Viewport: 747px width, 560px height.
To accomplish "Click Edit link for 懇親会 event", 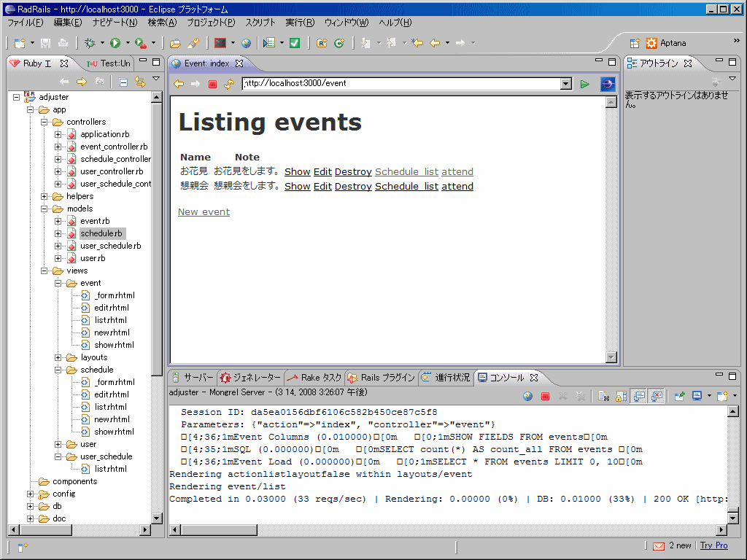I will click(322, 187).
